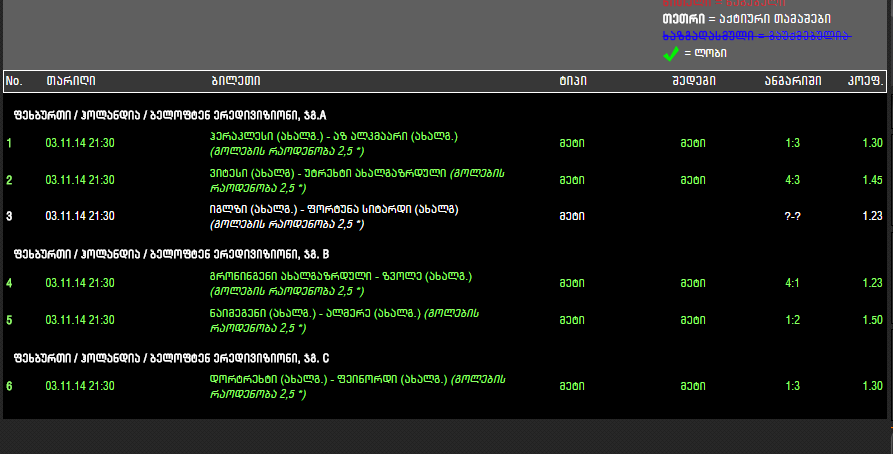
Task: Click the odds 1.30 in row 1
Action: tap(872, 143)
